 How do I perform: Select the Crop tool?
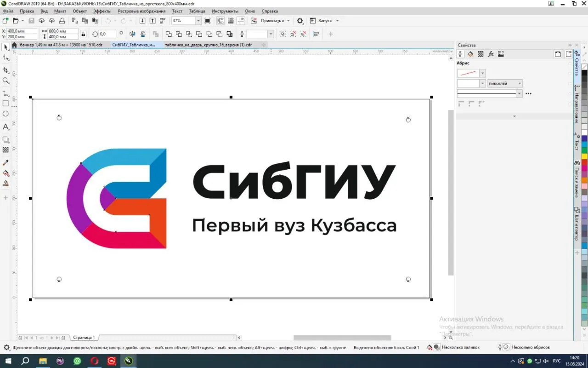pyautogui.click(x=6, y=70)
